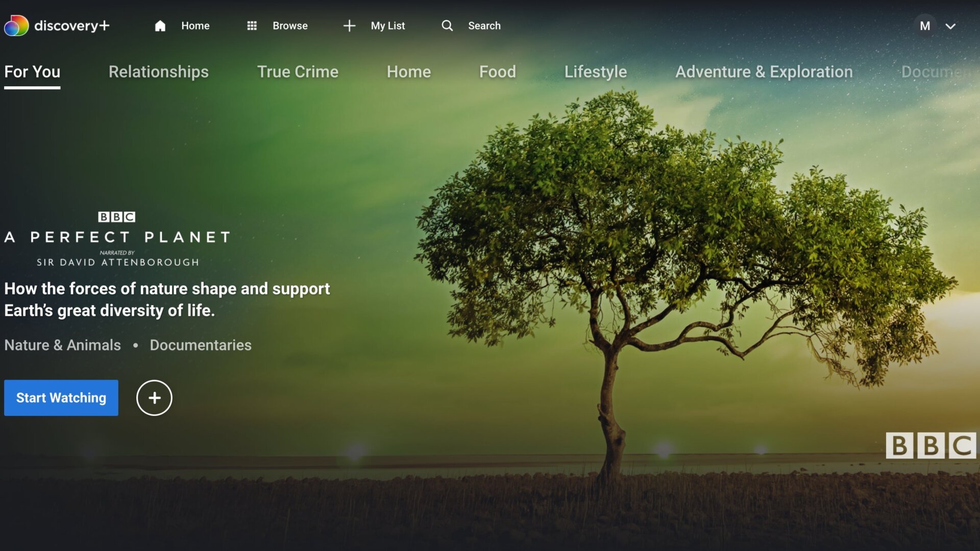
Task: Open Adventure & Exploration tab
Action: [x=764, y=72]
